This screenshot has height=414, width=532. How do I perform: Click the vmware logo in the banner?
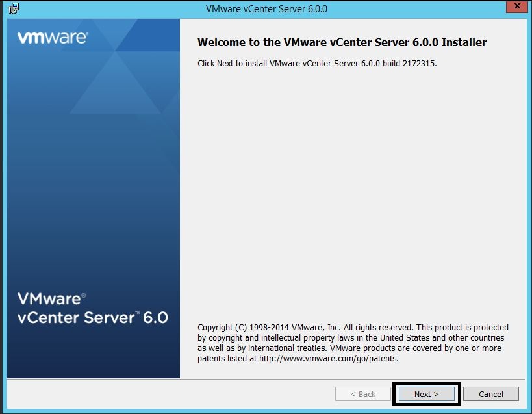pyautogui.click(x=53, y=38)
